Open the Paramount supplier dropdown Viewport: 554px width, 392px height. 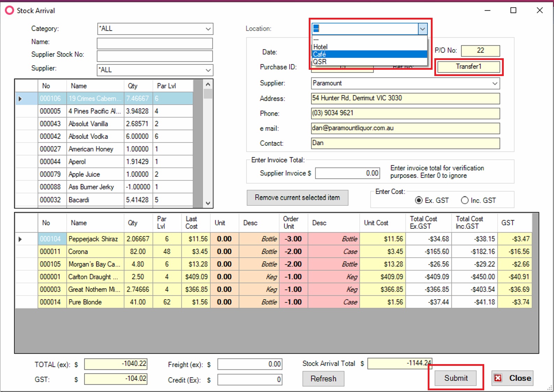(x=494, y=83)
